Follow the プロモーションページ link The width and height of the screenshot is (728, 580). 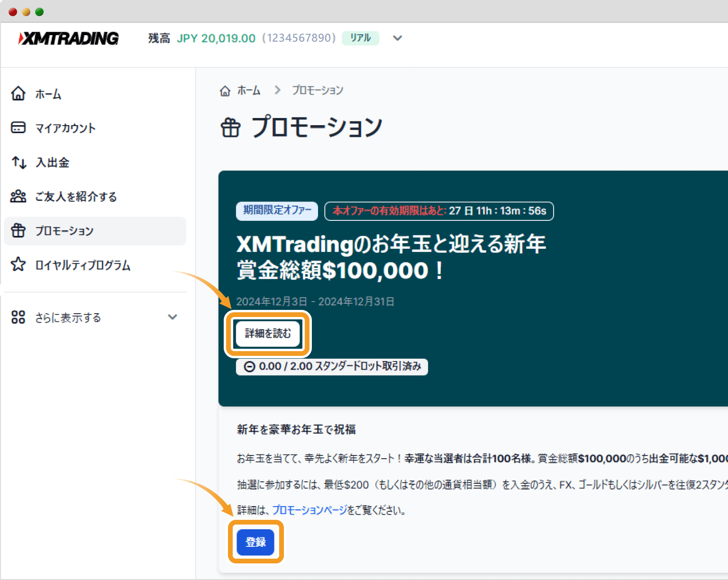click(x=309, y=510)
